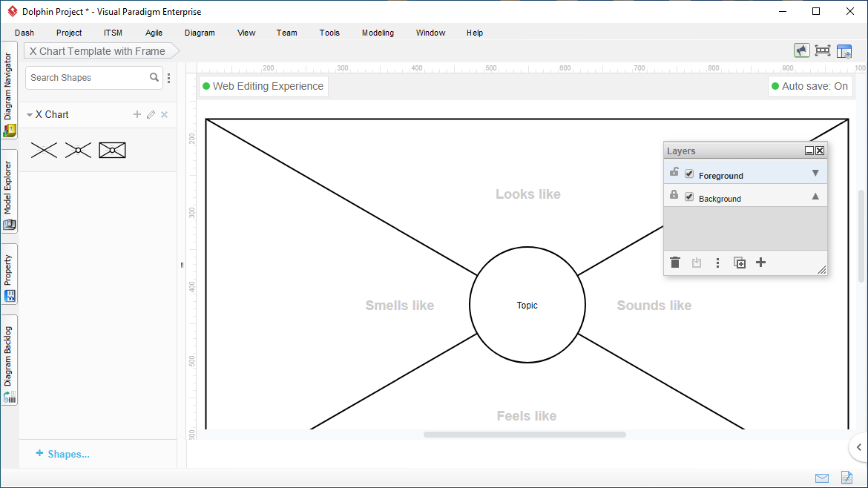Open the panel layout toolbar icon
This screenshot has width=868, height=488.
click(x=844, y=51)
